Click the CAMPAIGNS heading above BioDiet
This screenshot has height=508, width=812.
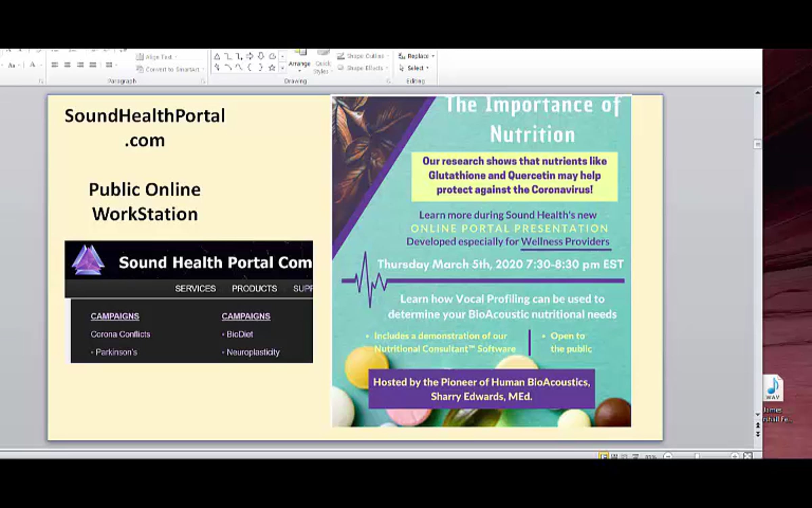(x=246, y=316)
